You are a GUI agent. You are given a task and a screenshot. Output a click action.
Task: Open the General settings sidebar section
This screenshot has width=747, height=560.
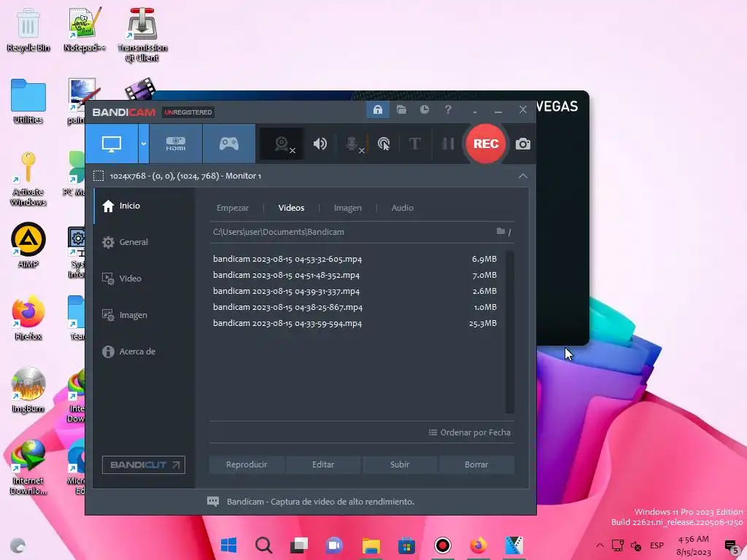144,242
